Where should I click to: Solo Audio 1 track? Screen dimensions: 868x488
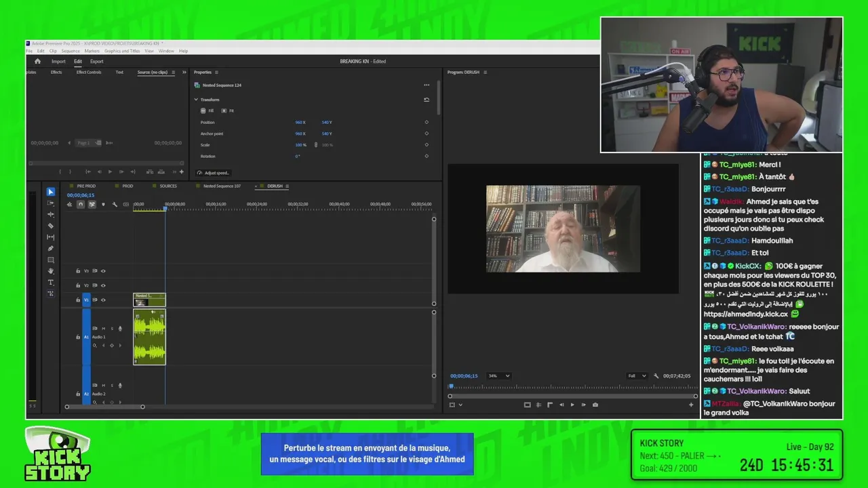[x=112, y=329]
